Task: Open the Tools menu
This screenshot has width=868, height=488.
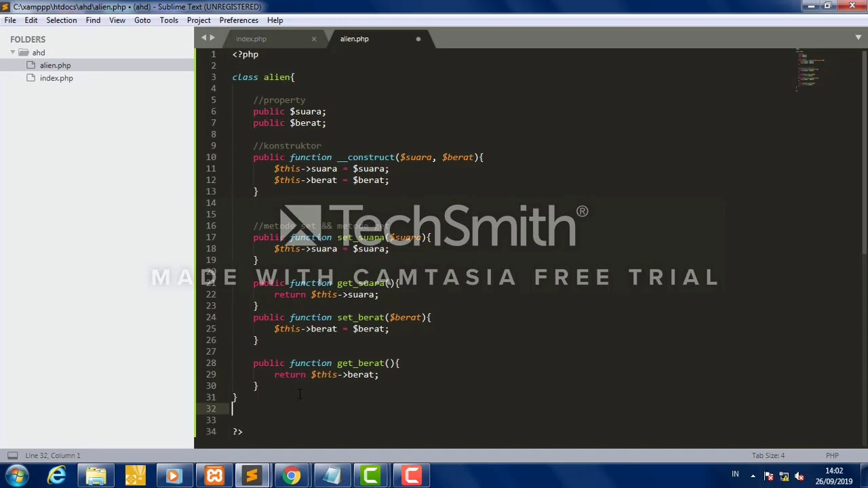Action: [169, 20]
